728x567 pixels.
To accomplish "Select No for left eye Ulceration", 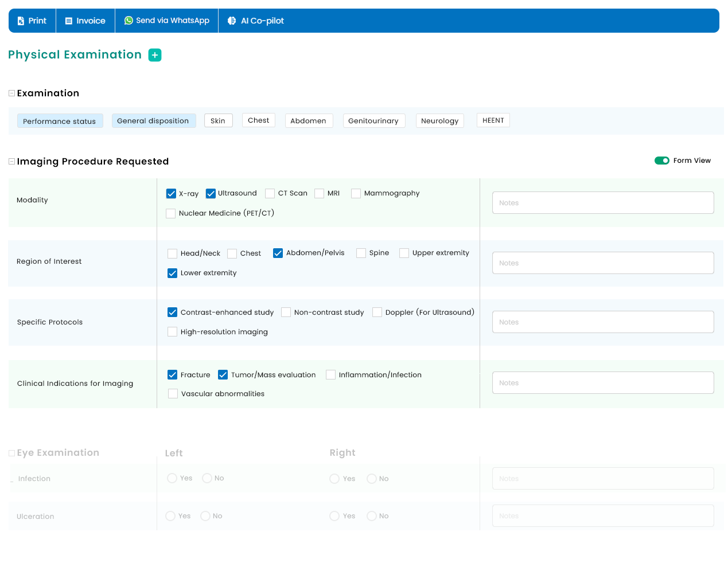I will [205, 516].
